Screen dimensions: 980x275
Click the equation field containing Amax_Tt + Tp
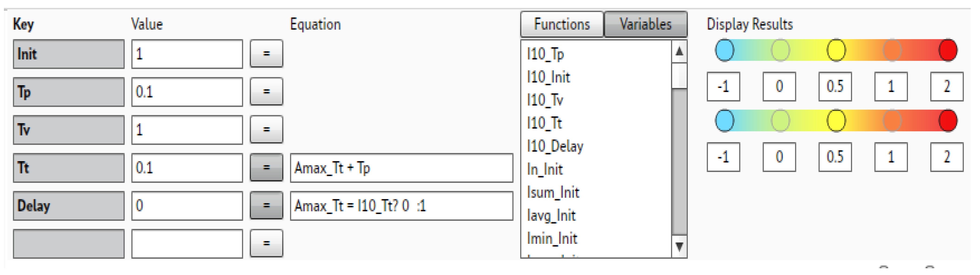(399, 168)
